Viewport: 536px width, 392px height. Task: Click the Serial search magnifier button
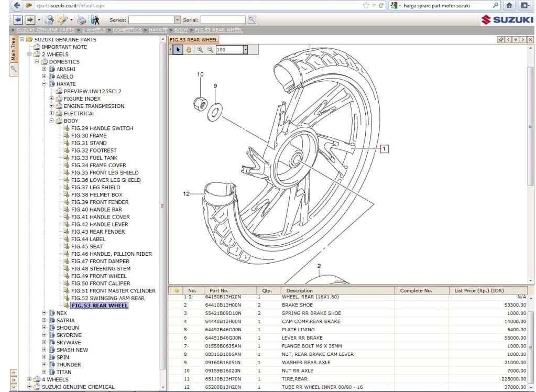coord(252,20)
